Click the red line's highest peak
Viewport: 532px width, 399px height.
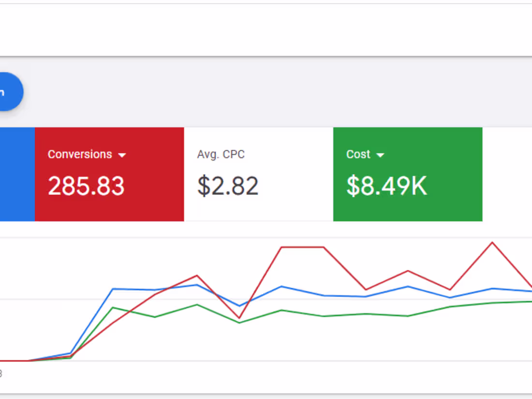pyautogui.click(x=492, y=241)
